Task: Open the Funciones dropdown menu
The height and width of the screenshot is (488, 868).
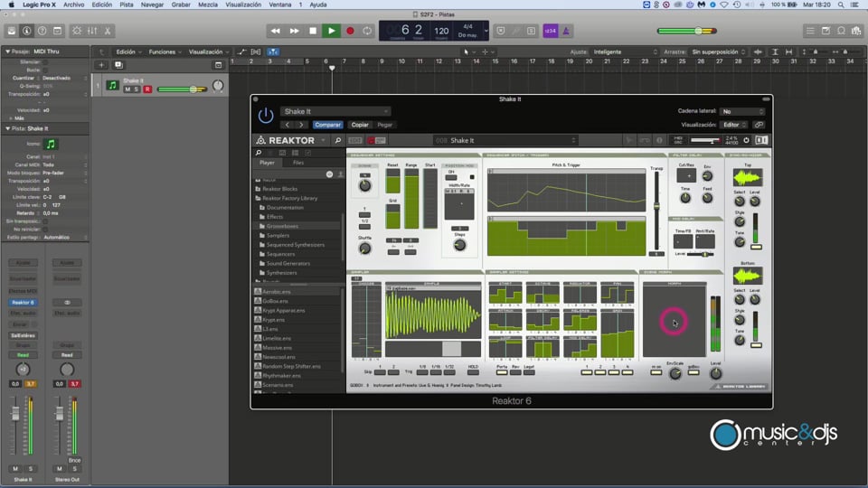Action: point(165,52)
